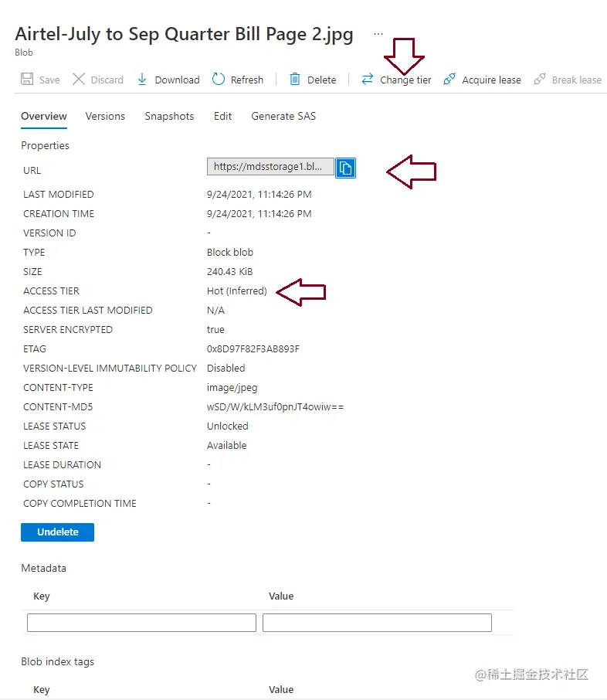Click the CONTENT-MD5 value wSD/W/kLM3uf0pnJT4owiw==
The image size is (607, 700).
point(276,407)
